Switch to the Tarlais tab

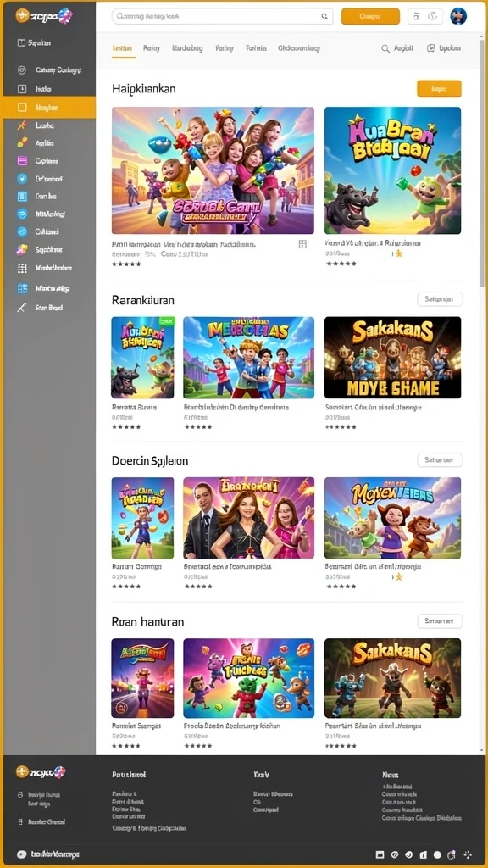pos(256,48)
